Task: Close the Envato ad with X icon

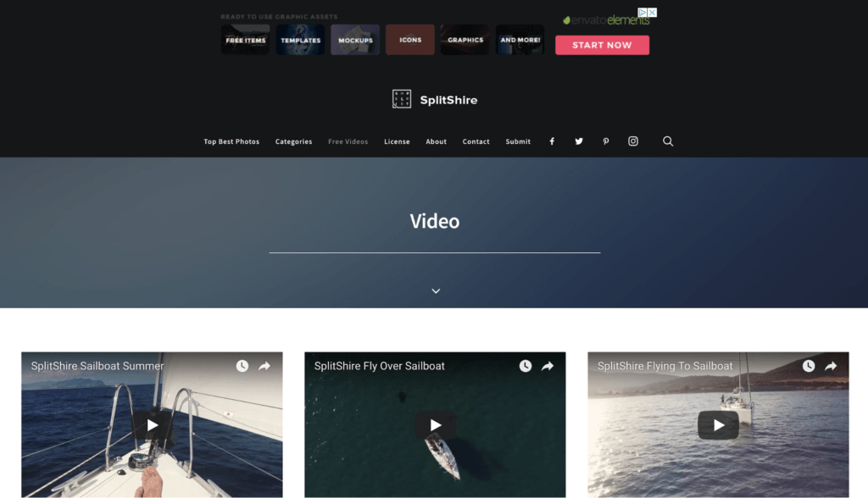Action: pyautogui.click(x=653, y=13)
